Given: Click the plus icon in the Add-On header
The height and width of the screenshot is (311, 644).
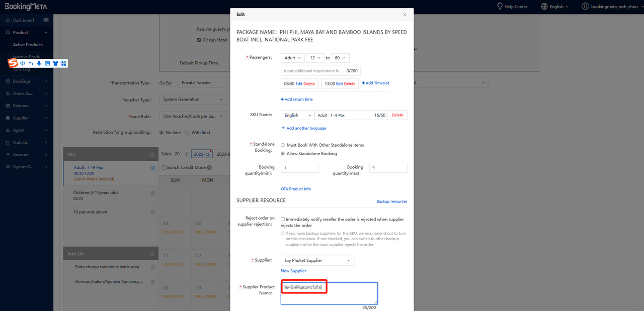Looking at the screenshot, I should [152, 254].
